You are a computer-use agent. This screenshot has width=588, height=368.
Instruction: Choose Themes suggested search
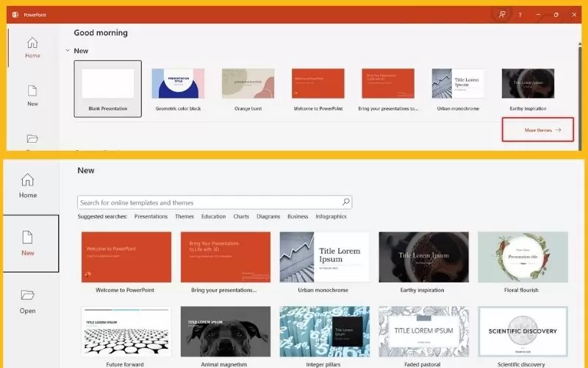tap(184, 216)
